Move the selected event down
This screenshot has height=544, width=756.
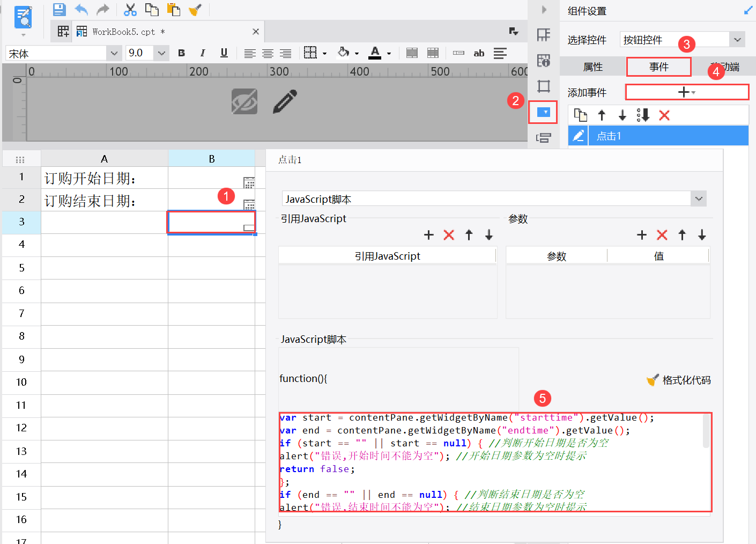click(622, 115)
